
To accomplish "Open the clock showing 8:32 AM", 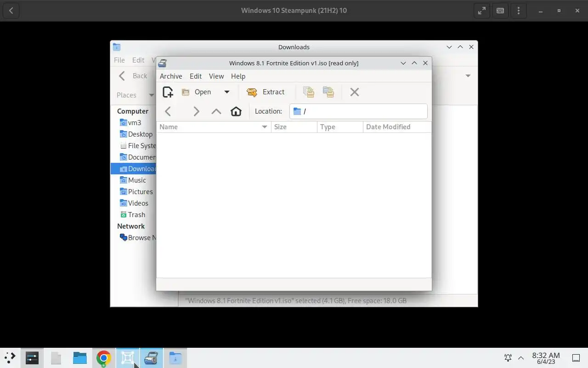I will (546, 358).
